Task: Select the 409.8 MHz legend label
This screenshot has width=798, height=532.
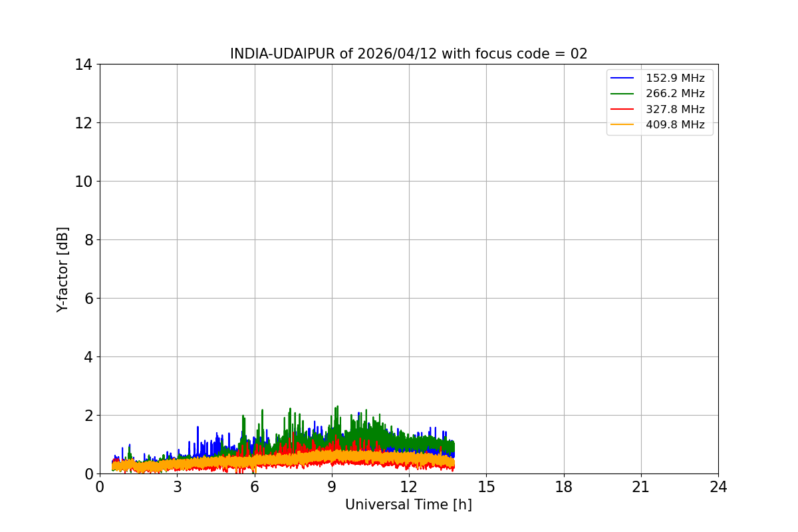Action: tap(675, 124)
